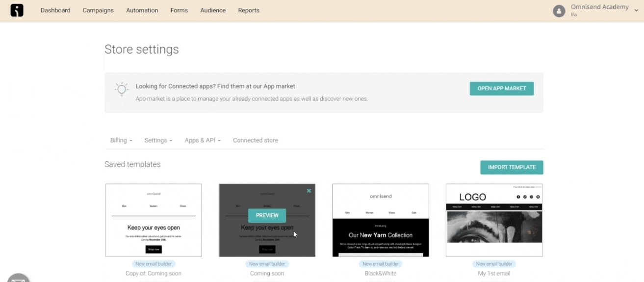Open the Apps & API dropdown
The height and width of the screenshot is (282, 644).
pos(203,140)
